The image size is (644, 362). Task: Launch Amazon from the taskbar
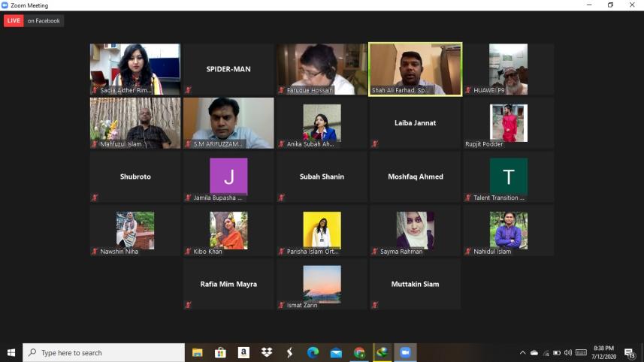tap(243, 352)
